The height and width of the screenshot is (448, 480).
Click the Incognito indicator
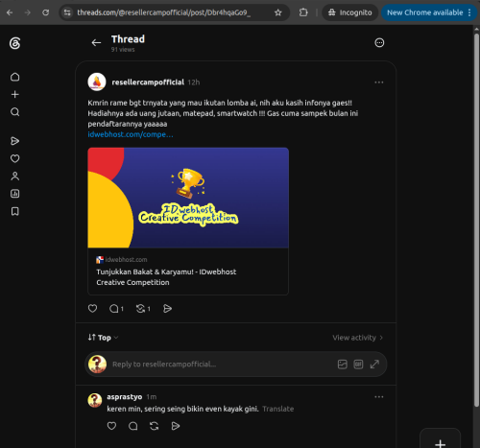click(x=349, y=12)
